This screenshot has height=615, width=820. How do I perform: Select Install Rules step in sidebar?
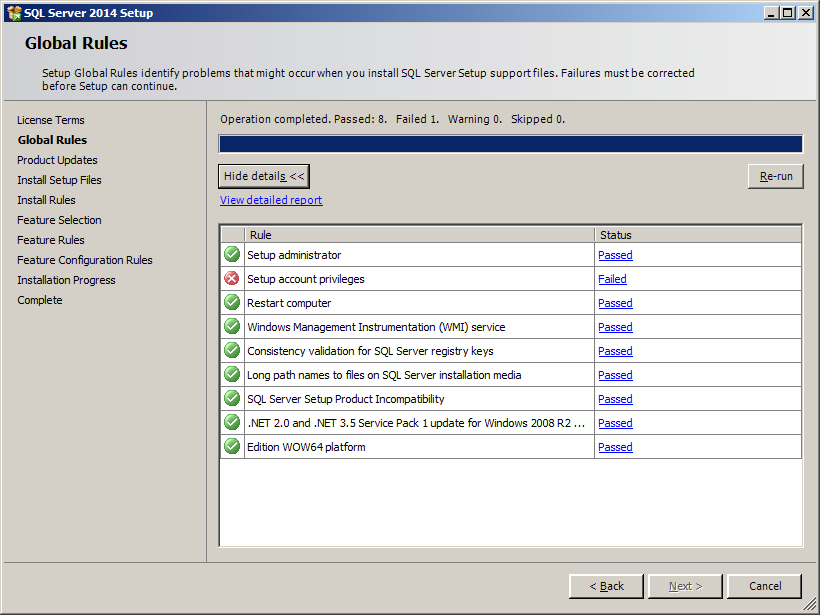point(46,200)
